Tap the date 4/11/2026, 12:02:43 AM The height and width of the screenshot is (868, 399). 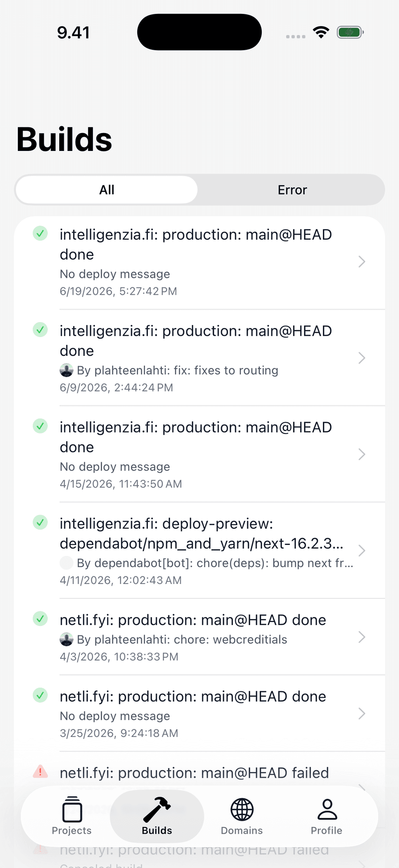click(x=120, y=580)
